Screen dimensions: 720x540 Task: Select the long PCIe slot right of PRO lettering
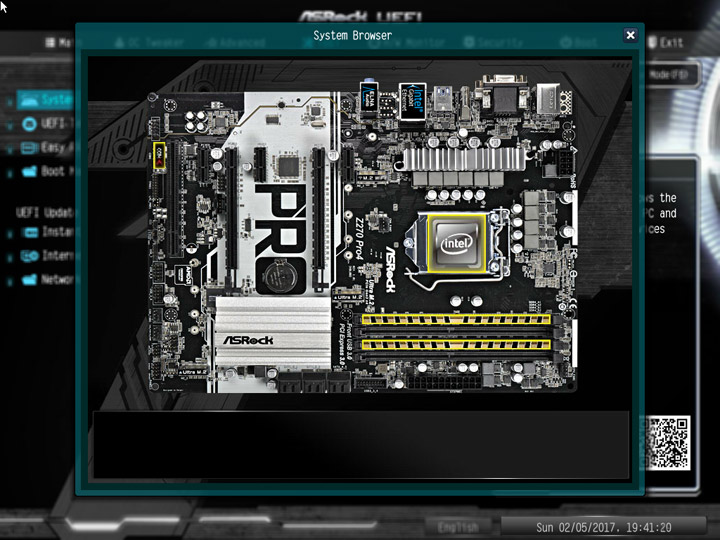[x=319, y=218]
